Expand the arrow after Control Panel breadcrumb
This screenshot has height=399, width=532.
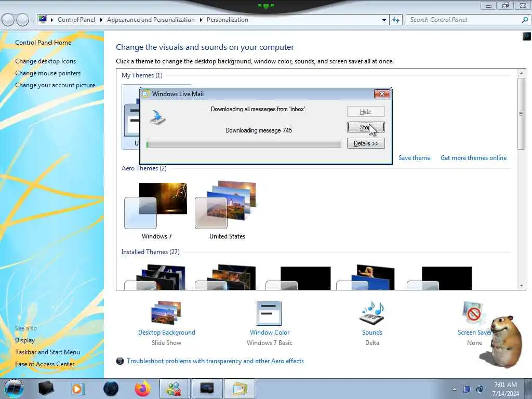tap(101, 20)
